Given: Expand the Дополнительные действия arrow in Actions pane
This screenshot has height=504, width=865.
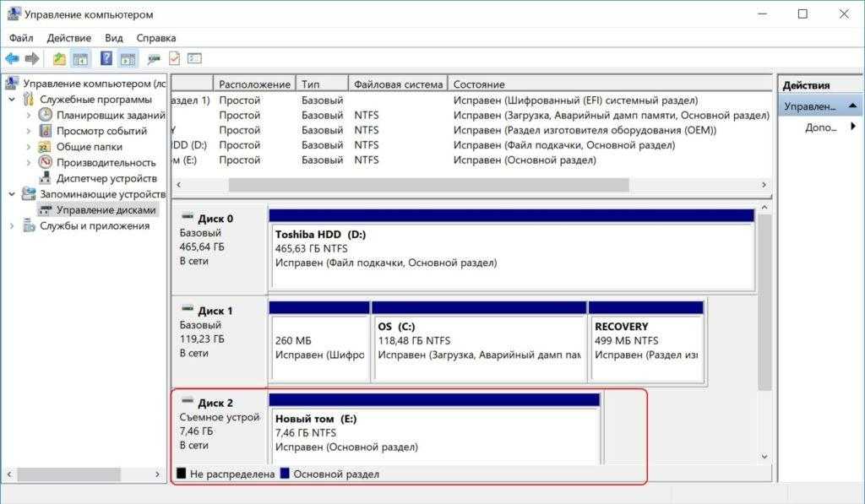Looking at the screenshot, I should [x=852, y=127].
